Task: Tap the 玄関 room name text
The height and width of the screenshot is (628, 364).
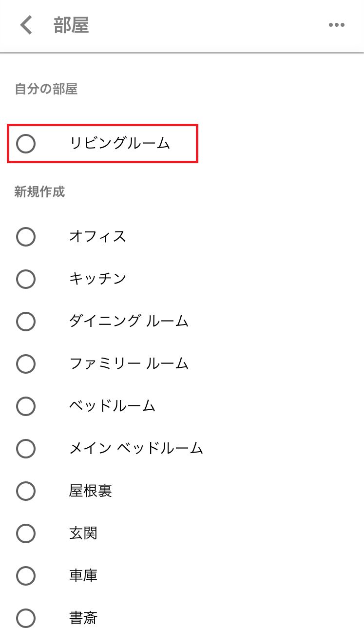Action: 83,533
